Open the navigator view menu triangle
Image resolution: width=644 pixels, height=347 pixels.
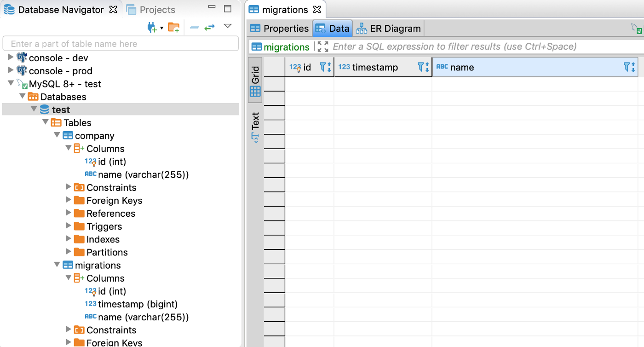coord(228,26)
